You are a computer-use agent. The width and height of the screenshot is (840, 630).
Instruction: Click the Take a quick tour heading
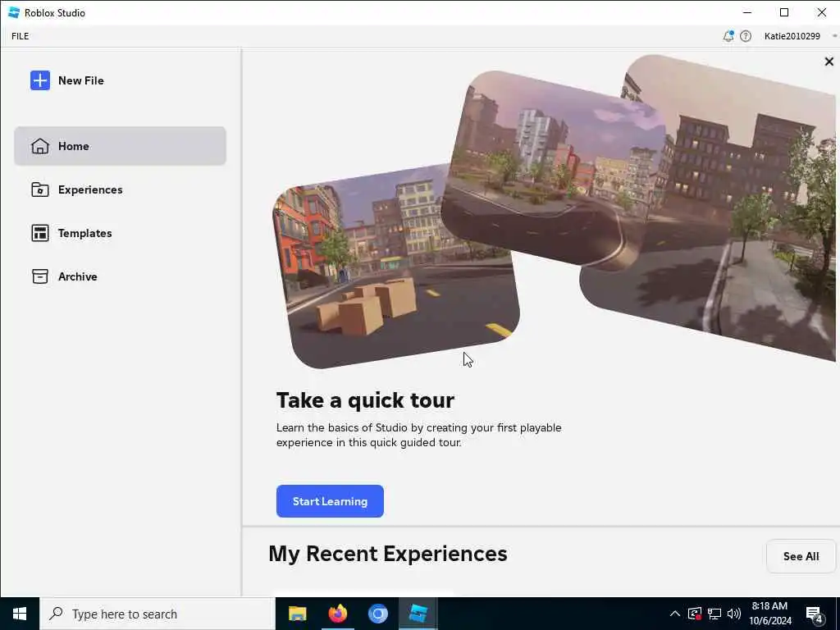pyautogui.click(x=365, y=400)
